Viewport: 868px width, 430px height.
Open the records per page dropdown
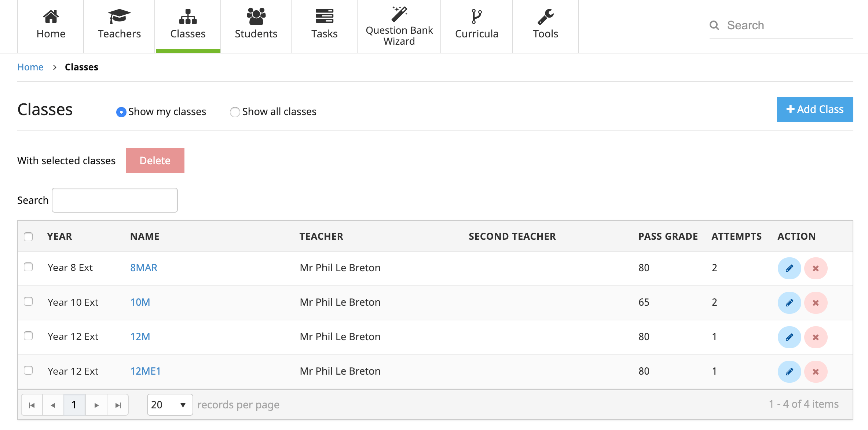point(170,405)
